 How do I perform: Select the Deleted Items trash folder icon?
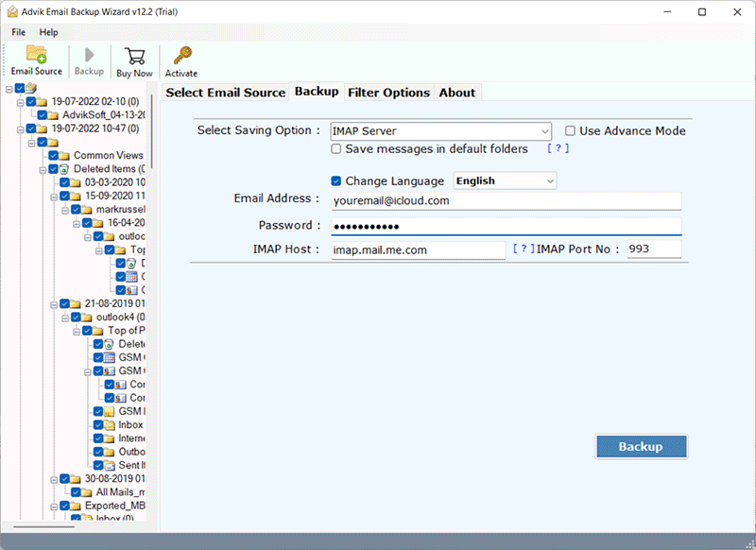tap(64, 169)
